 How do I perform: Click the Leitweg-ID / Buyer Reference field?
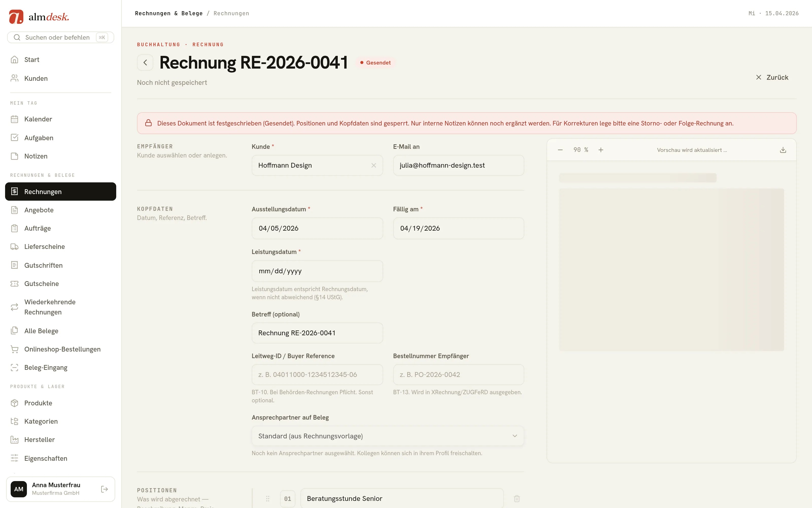(x=317, y=375)
